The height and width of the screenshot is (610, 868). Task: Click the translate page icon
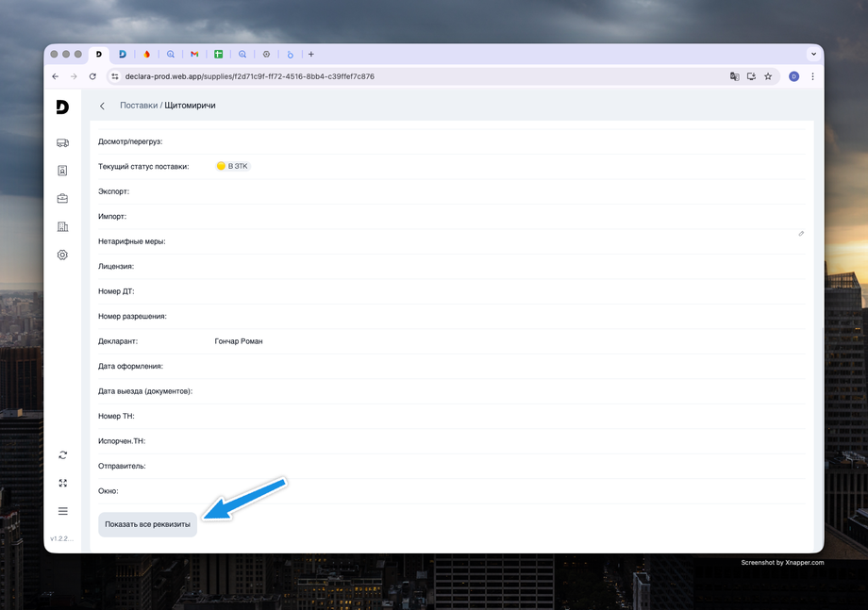coord(735,76)
